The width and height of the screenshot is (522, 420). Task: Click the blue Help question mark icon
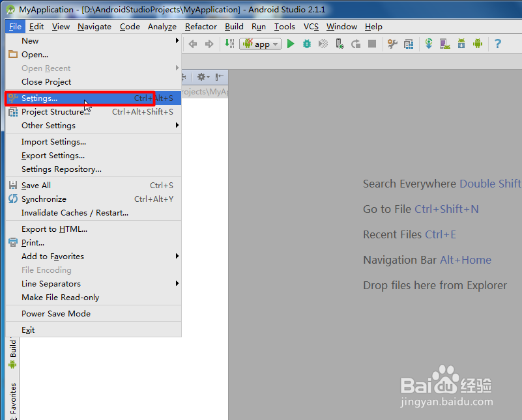(498, 44)
